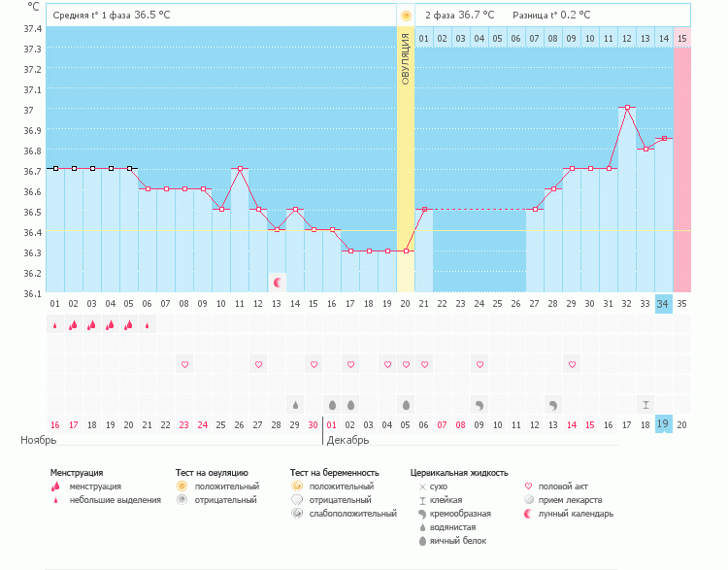728x570 pixels.
Task: Click the heart icon on cycle day 08
Action: tap(184, 364)
